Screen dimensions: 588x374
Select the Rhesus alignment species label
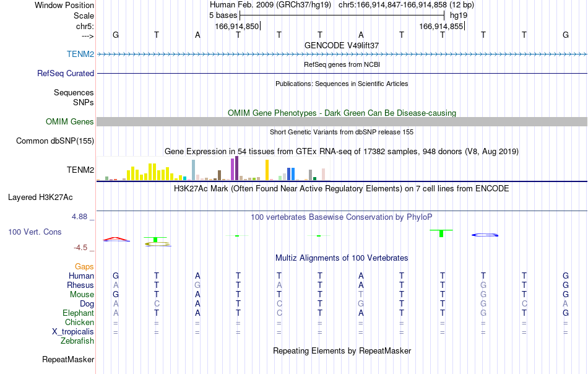80,285
